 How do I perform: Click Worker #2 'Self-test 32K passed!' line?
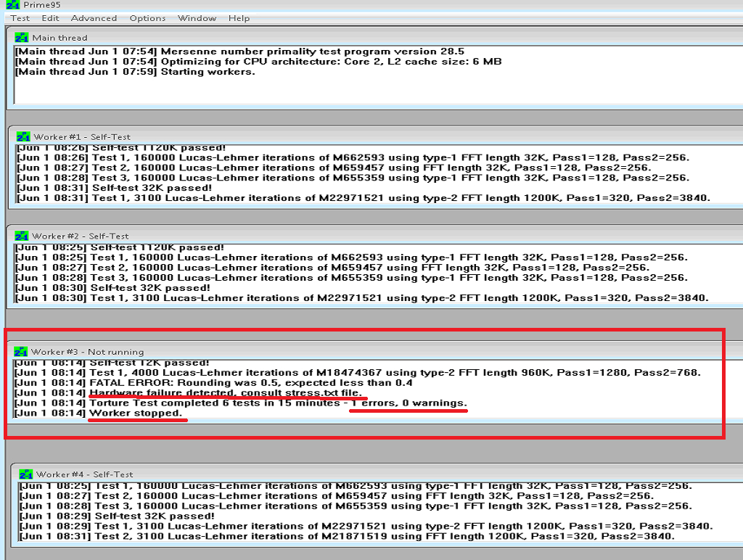click(112, 287)
